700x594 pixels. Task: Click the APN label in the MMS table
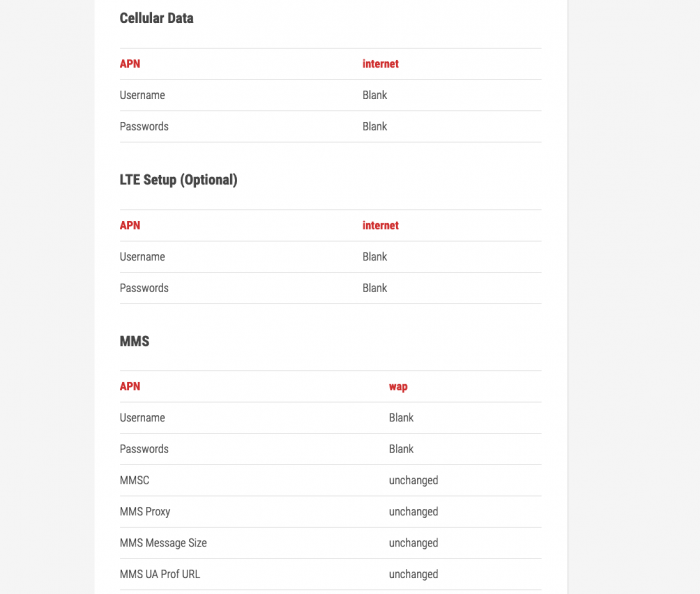point(130,387)
